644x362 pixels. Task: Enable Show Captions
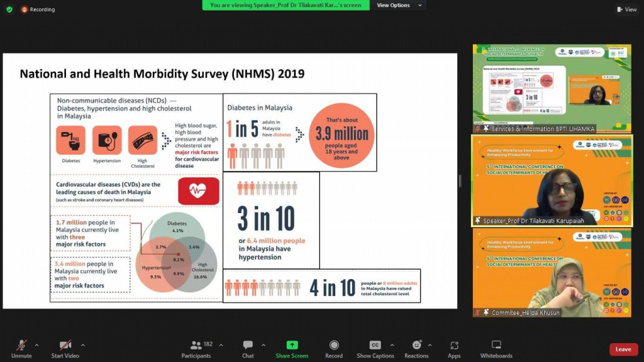click(375, 348)
